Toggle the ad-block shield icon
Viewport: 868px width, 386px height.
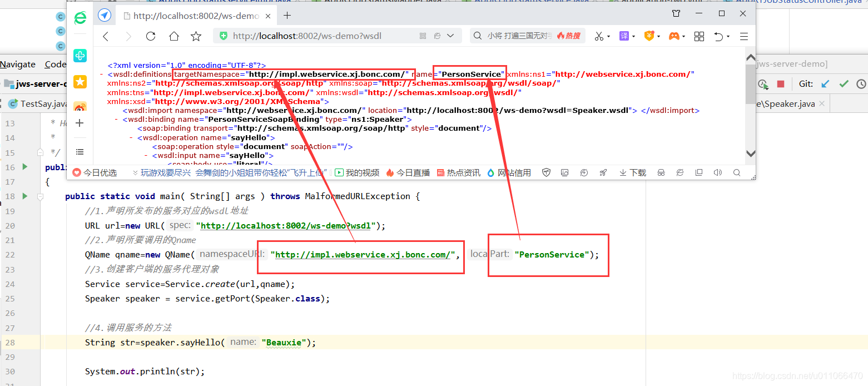pyautogui.click(x=546, y=172)
